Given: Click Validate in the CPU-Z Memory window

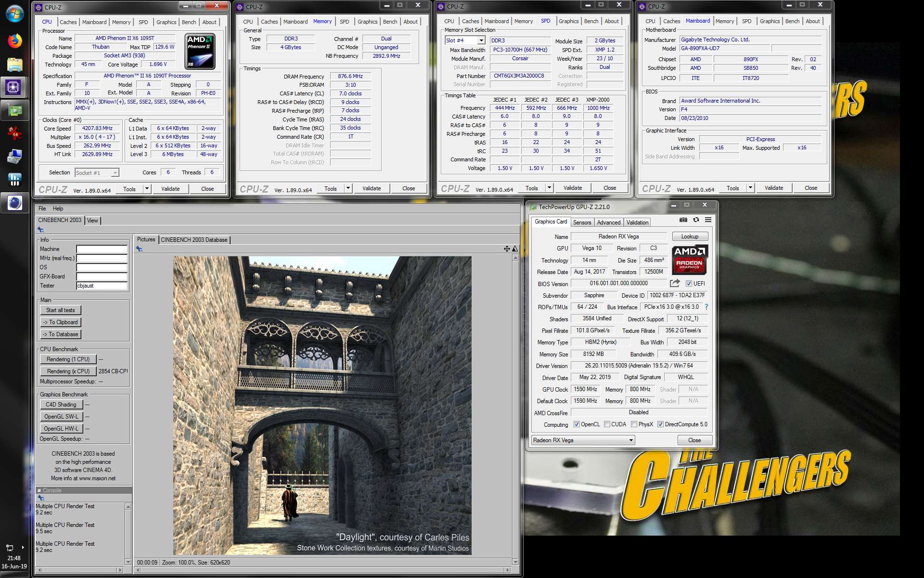Looking at the screenshot, I should pos(372,188).
